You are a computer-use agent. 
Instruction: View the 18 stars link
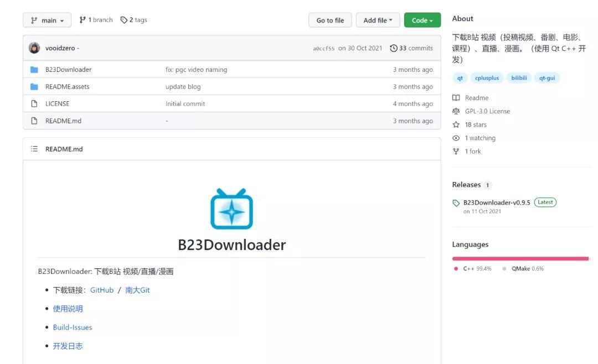click(x=476, y=124)
